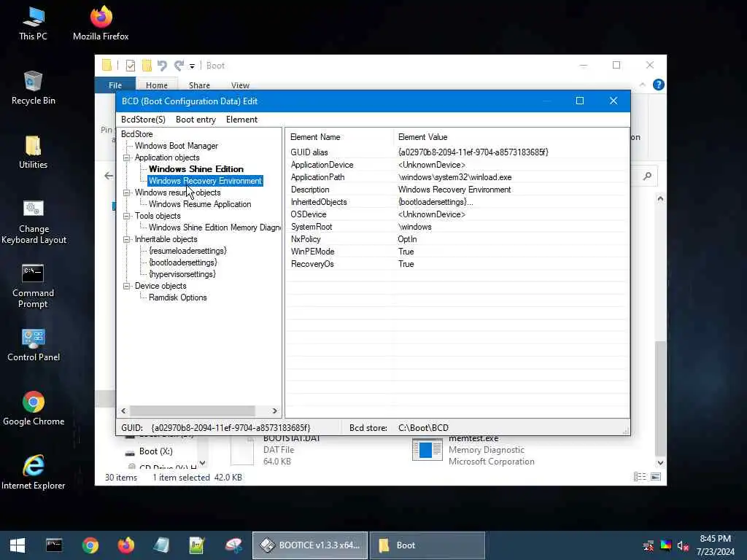Image resolution: width=747 pixels, height=560 pixels.
Task: Click Explorer back navigation arrow
Action: 109,176
